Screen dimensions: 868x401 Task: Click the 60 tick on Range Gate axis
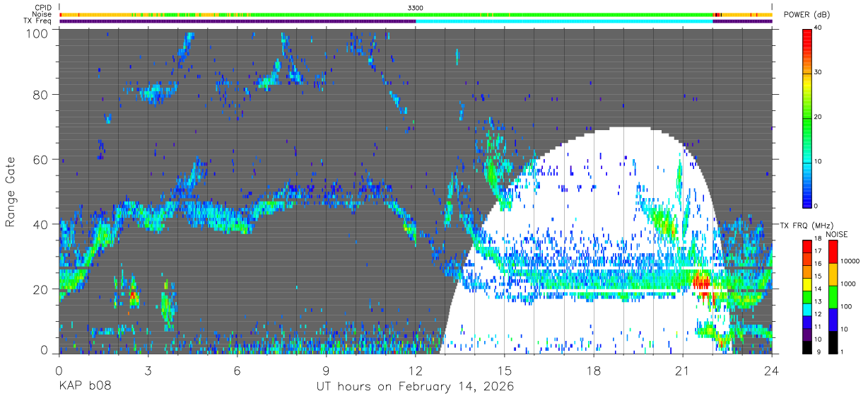point(42,159)
